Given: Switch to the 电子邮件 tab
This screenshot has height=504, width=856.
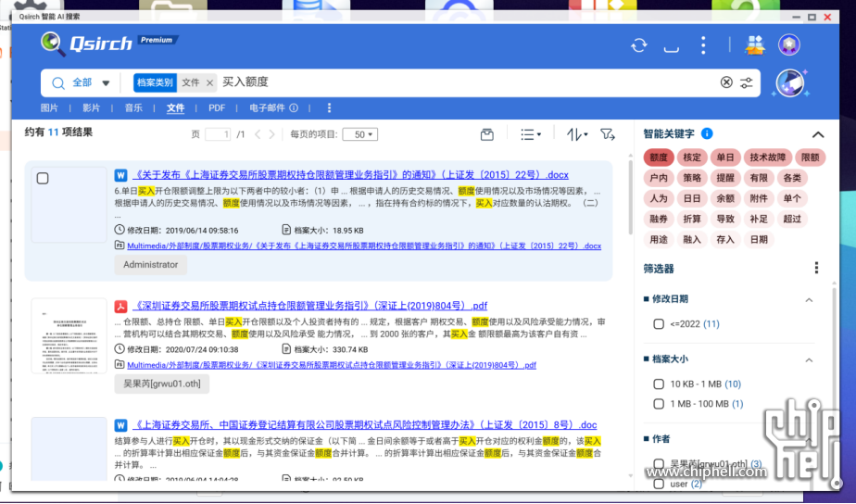Looking at the screenshot, I should click(x=268, y=107).
